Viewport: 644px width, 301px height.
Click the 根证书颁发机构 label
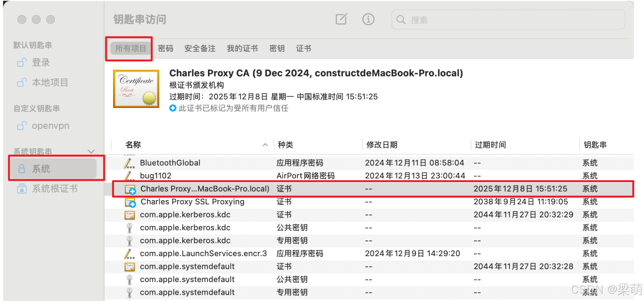coord(196,85)
